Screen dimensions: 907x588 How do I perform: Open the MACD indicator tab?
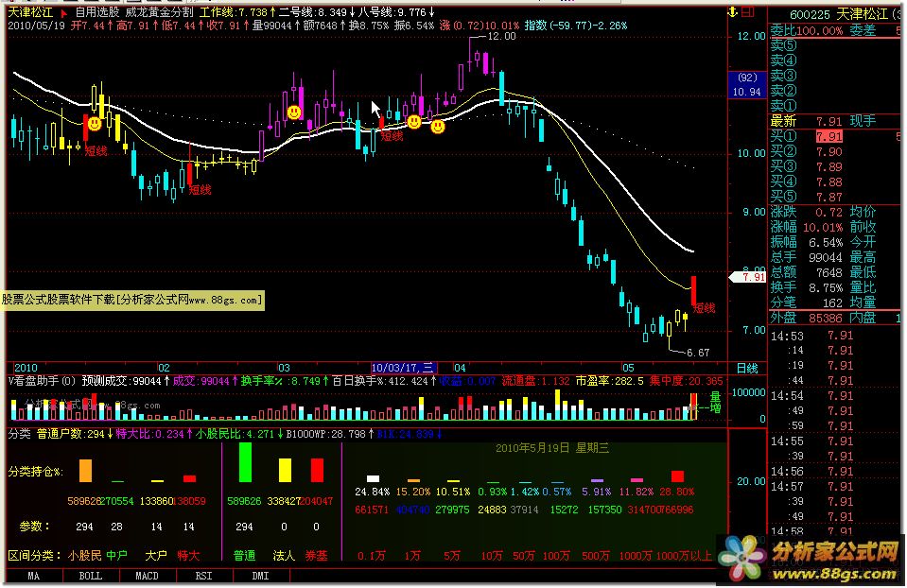coord(147,576)
